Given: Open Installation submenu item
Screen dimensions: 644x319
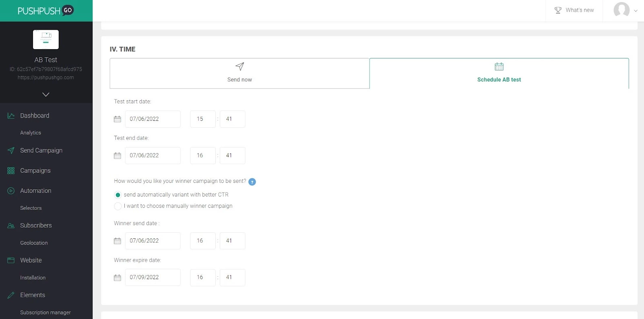Looking at the screenshot, I should 33,278.
